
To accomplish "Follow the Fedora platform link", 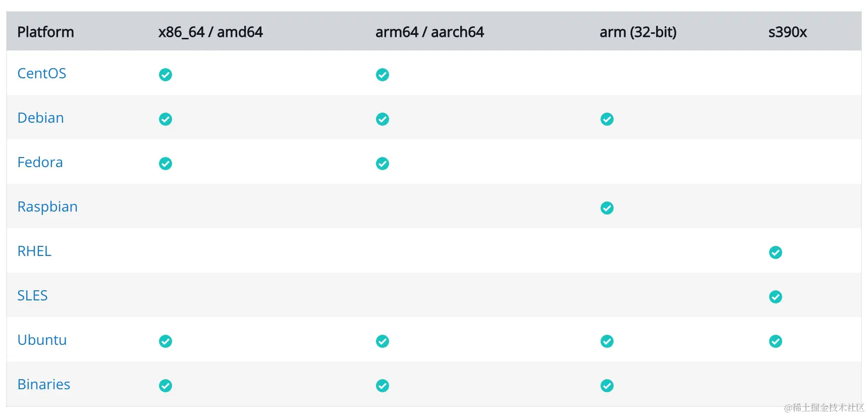I will (x=40, y=163).
